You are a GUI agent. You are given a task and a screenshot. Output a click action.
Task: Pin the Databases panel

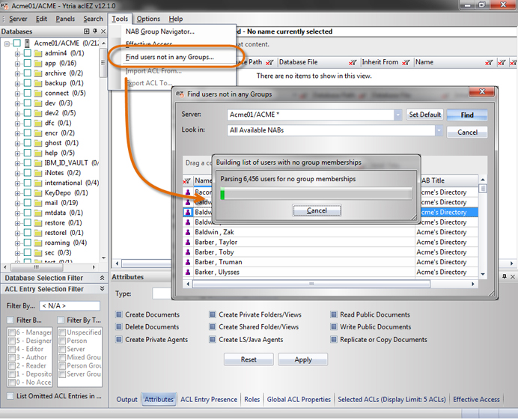95,31
